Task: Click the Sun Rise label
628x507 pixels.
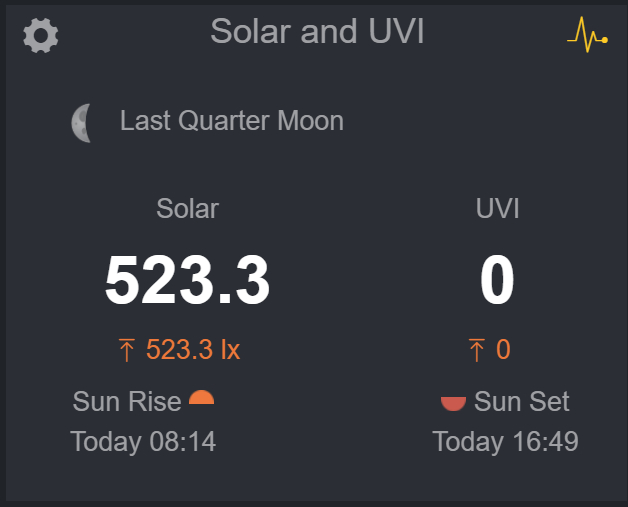Action: (x=127, y=402)
